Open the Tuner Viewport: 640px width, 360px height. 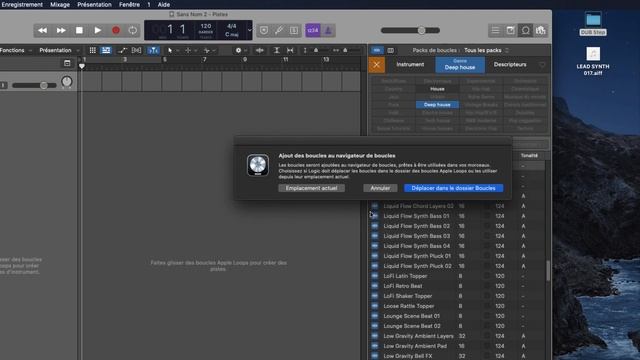[x=279, y=31]
